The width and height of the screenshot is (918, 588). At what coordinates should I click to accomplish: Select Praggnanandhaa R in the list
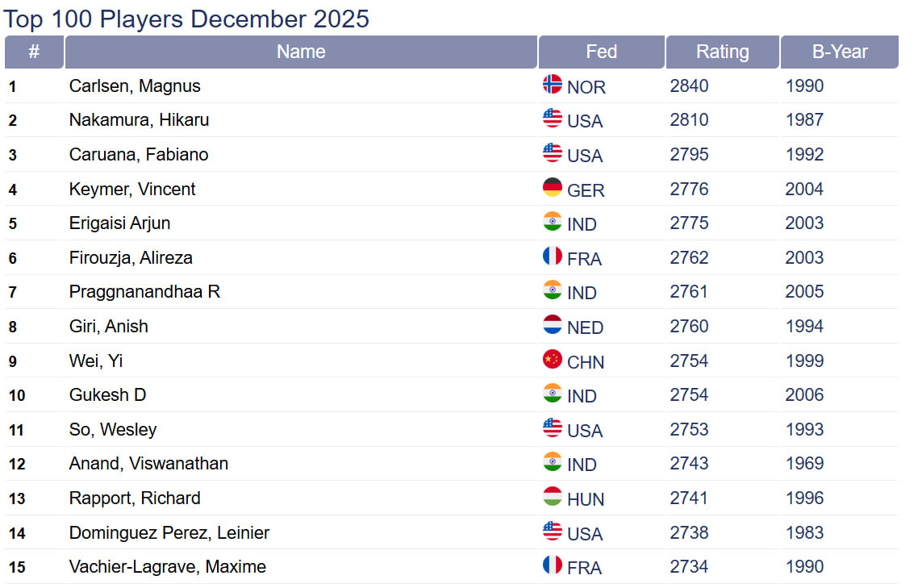pyautogui.click(x=144, y=292)
